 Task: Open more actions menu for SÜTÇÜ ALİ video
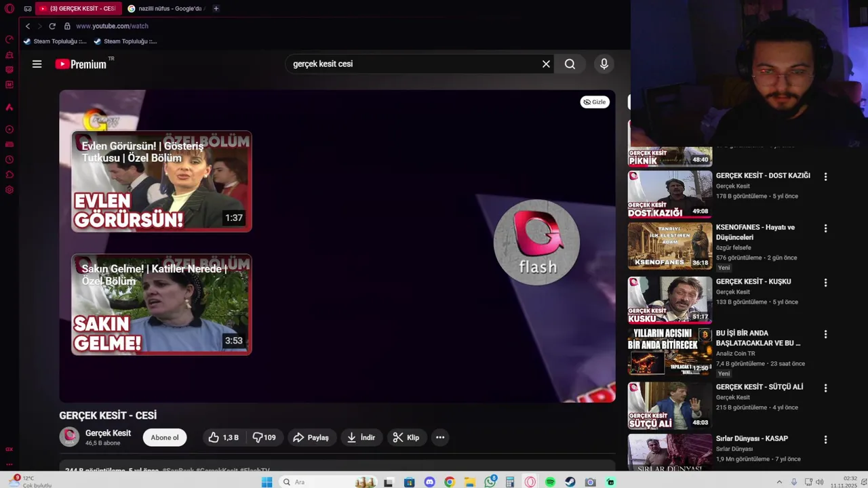tap(825, 388)
